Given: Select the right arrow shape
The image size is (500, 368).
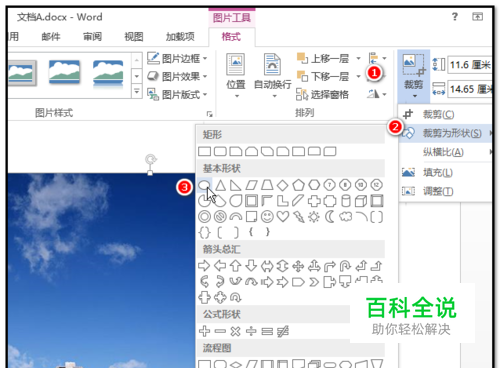Looking at the screenshot, I should [x=204, y=266].
